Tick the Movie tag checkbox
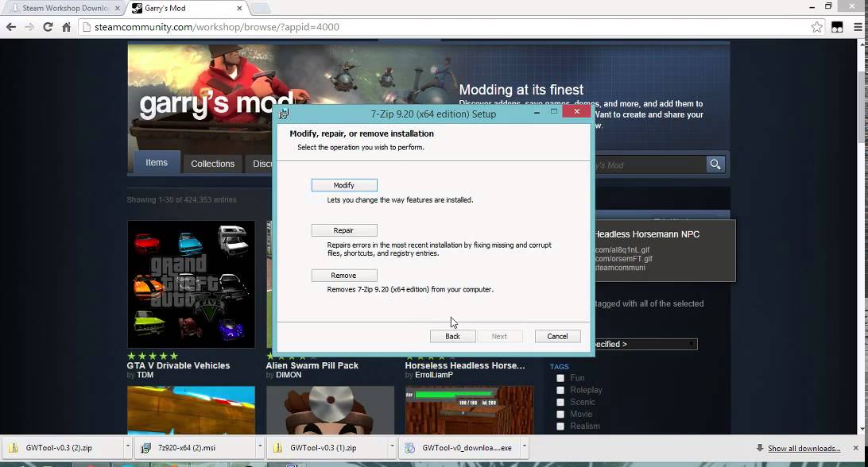The height and width of the screenshot is (467, 868). click(560, 415)
